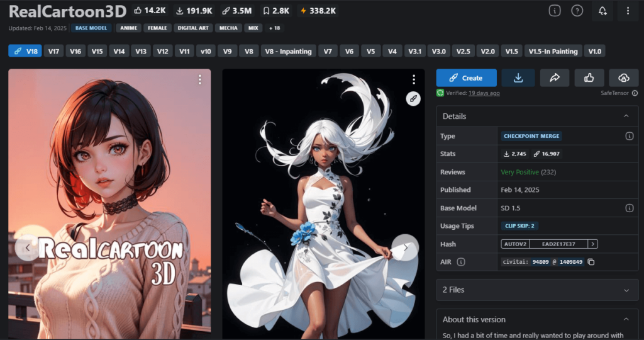This screenshot has height=340, width=644.
Task: Click the FEMALE tag
Action: 157,28
